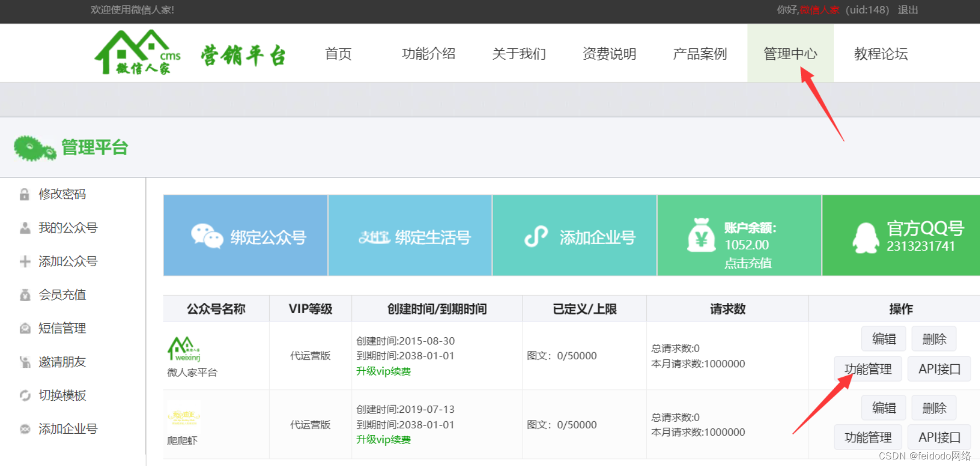Click the refresh icon beside 切换模板
This screenshot has height=466, width=980.
pyautogui.click(x=25, y=395)
